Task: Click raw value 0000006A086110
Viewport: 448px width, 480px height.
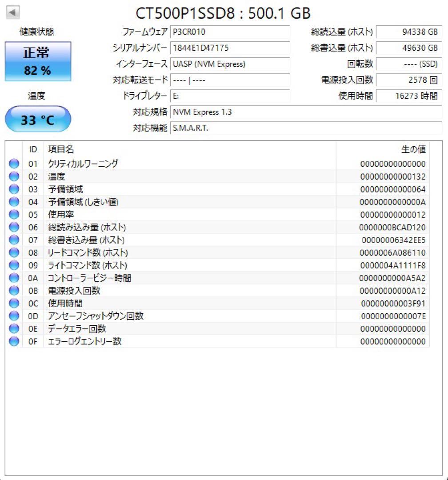Action: [x=392, y=253]
